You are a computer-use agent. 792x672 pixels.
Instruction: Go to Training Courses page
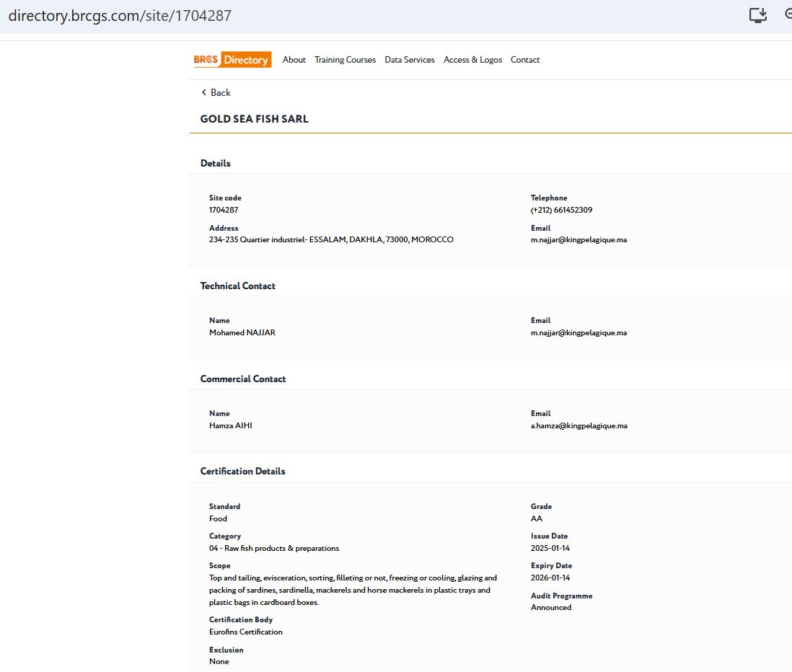(345, 60)
